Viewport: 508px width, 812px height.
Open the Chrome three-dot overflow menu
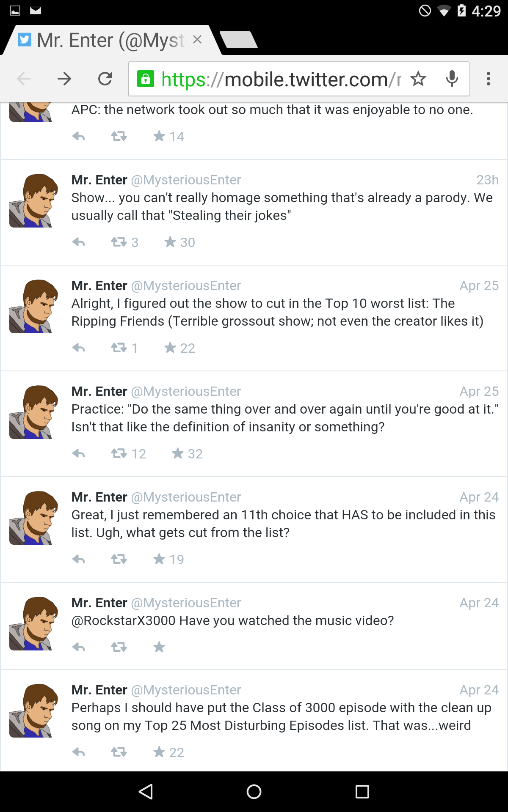pos(489,79)
